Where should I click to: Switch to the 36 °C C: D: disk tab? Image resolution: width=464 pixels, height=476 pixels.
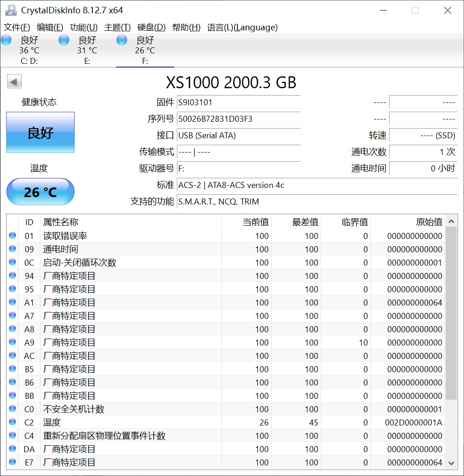pyautogui.click(x=29, y=51)
